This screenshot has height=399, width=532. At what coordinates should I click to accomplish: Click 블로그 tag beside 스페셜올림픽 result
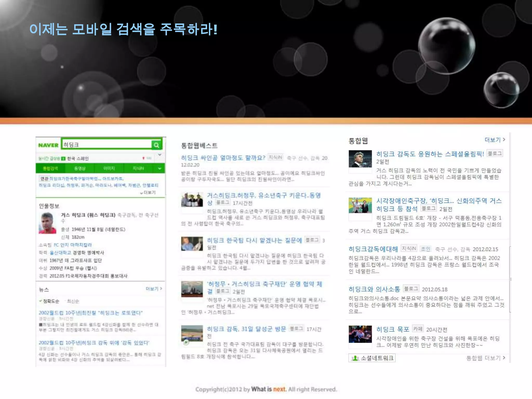pyautogui.click(x=495, y=154)
